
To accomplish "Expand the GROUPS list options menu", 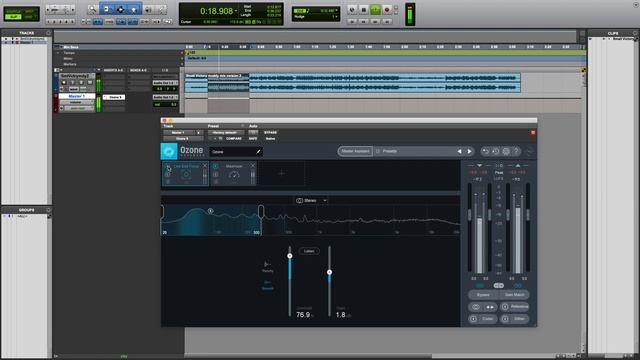I will pos(49,210).
